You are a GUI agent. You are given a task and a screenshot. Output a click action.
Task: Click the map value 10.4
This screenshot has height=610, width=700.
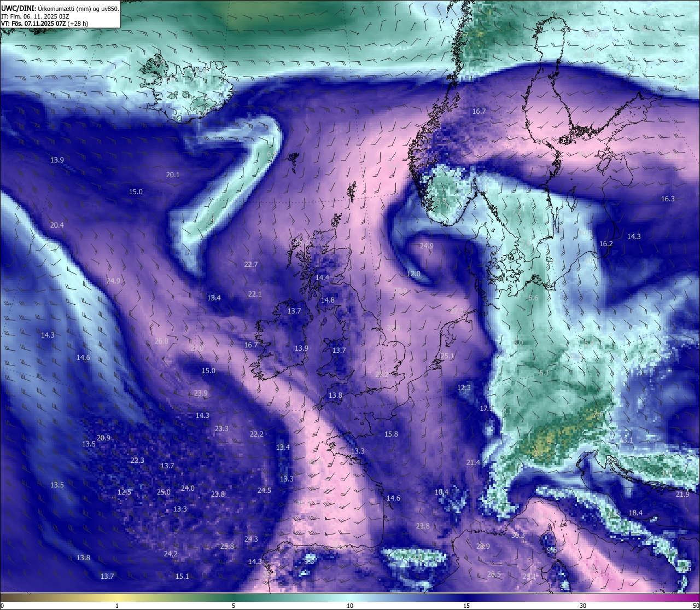pyautogui.click(x=441, y=492)
